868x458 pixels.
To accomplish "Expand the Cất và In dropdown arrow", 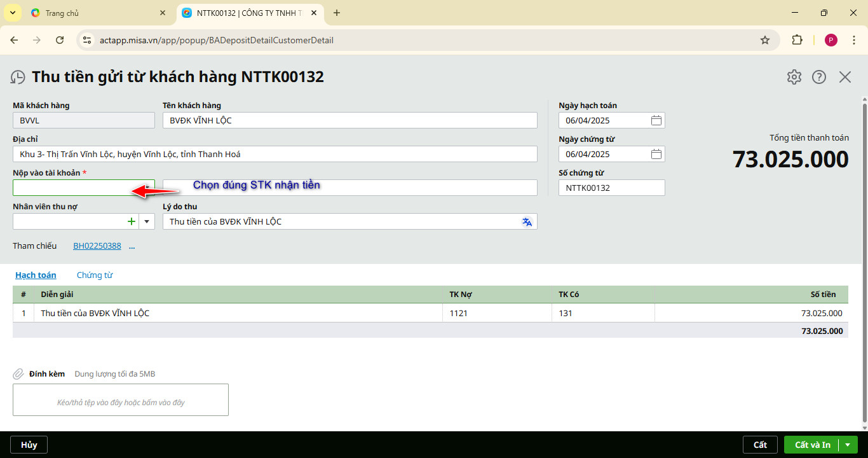I will [848, 445].
